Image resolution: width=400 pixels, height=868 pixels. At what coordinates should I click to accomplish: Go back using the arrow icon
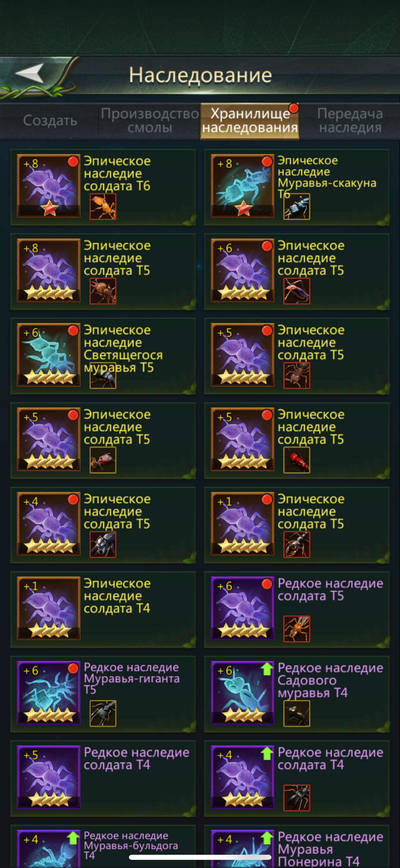(30, 73)
